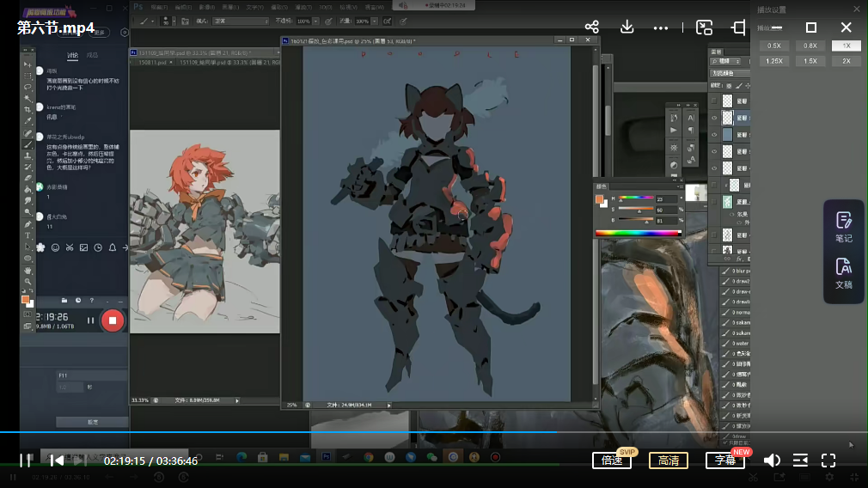This screenshot has height=488, width=868.
Task: Open the Photoshop File menu
Action: point(159,7)
